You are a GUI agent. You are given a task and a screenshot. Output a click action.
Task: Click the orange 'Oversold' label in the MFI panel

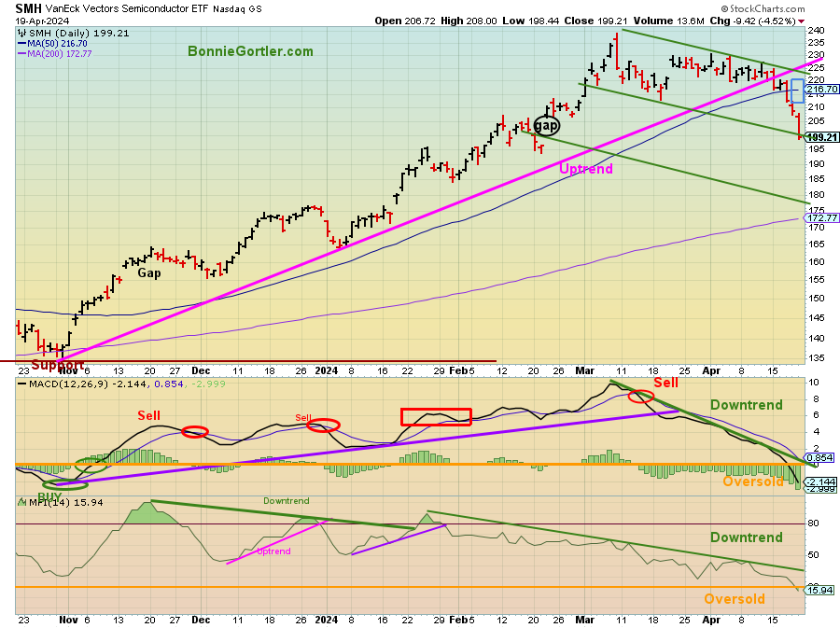coord(735,599)
